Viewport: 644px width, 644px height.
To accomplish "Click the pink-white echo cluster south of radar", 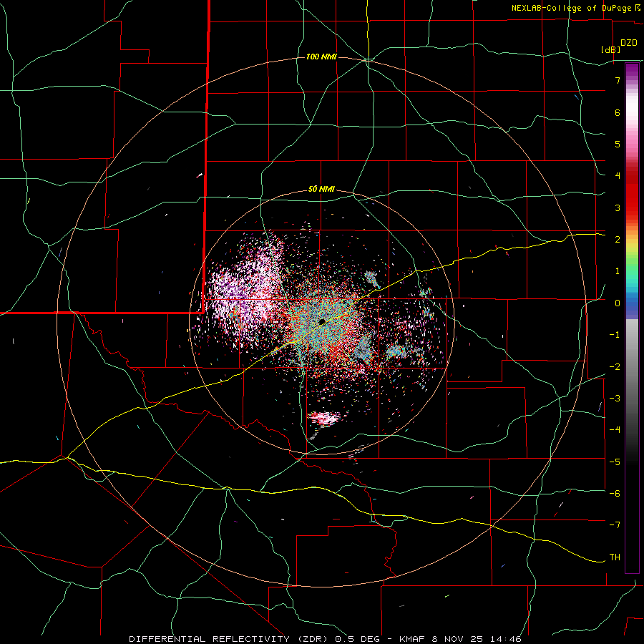I will [326, 419].
